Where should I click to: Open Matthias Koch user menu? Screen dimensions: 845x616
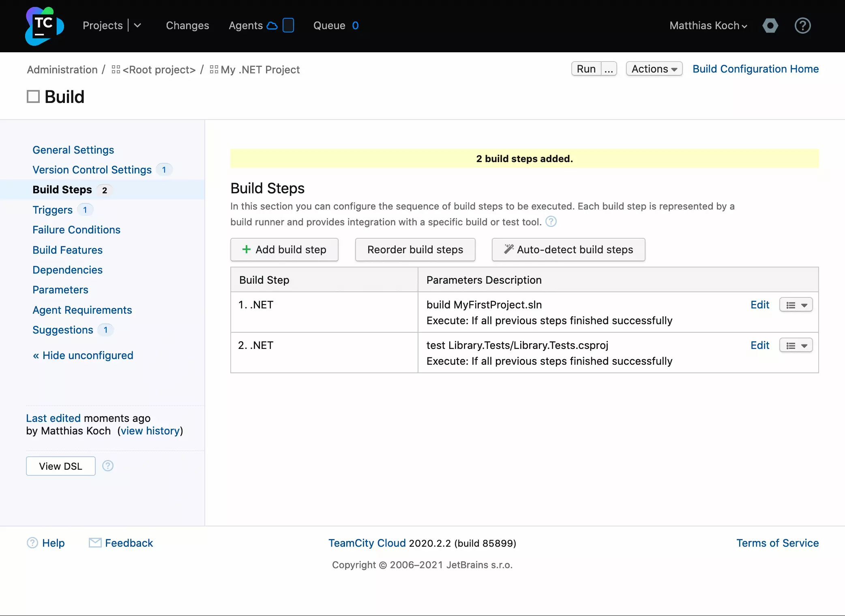point(708,26)
